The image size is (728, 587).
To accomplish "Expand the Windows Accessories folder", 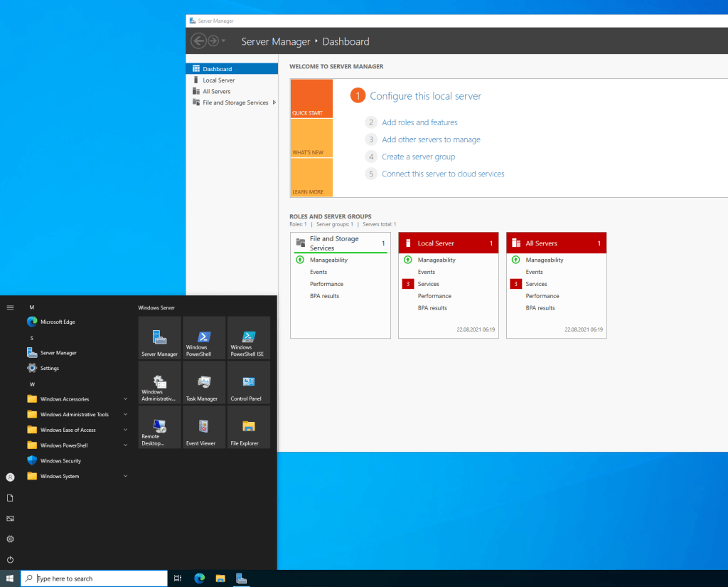I will 77,398.
